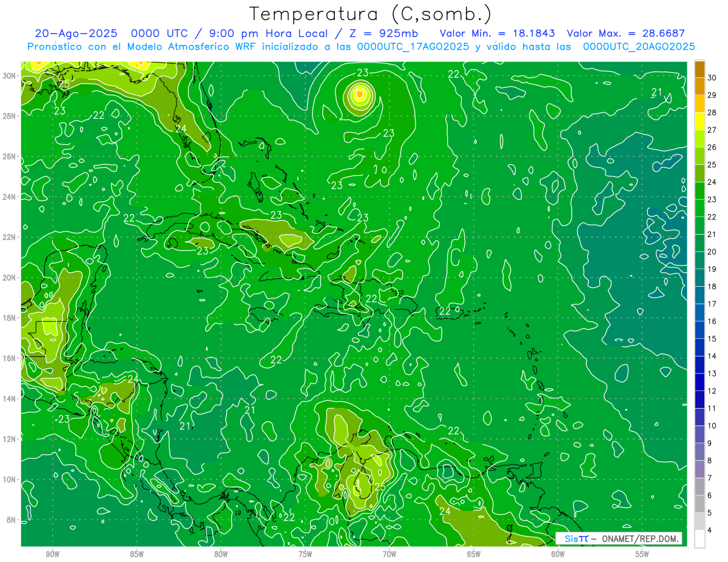Pick legend swatch between 14 and 15
728x562 pixels.
699,348
